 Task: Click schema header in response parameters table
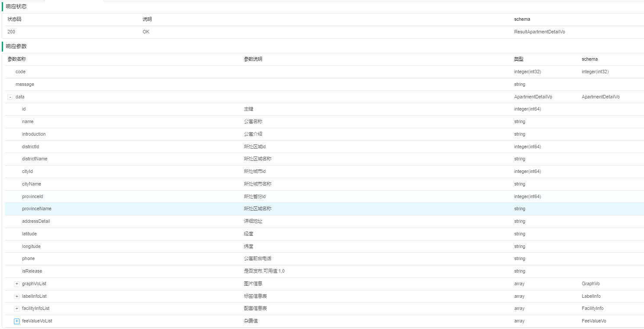(589, 59)
